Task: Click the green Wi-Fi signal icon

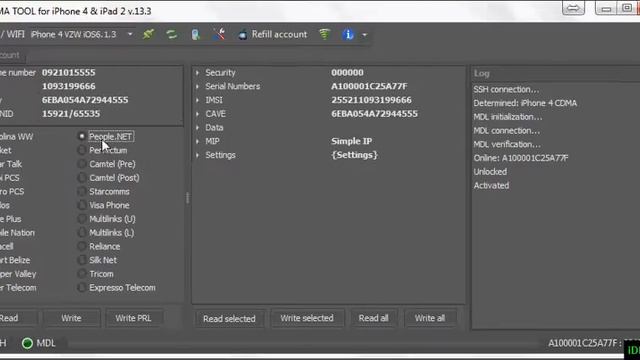Action: [x=324, y=34]
